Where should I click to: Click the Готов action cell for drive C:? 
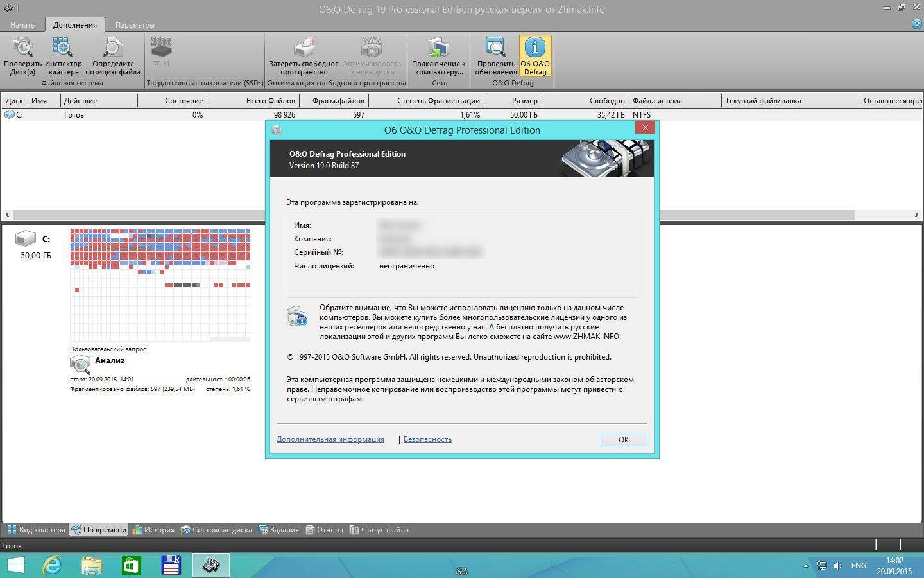point(74,115)
